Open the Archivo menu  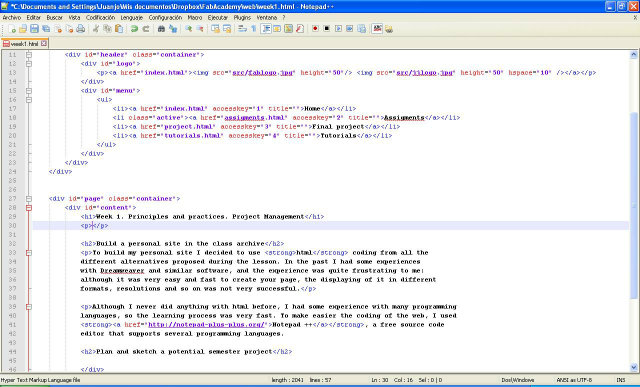(11, 18)
